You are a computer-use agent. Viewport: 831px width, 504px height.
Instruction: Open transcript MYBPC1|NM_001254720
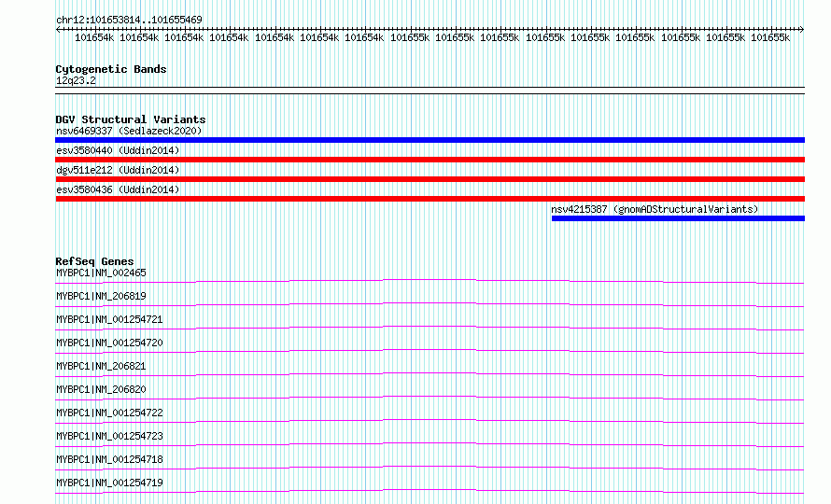tap(109, 343)
